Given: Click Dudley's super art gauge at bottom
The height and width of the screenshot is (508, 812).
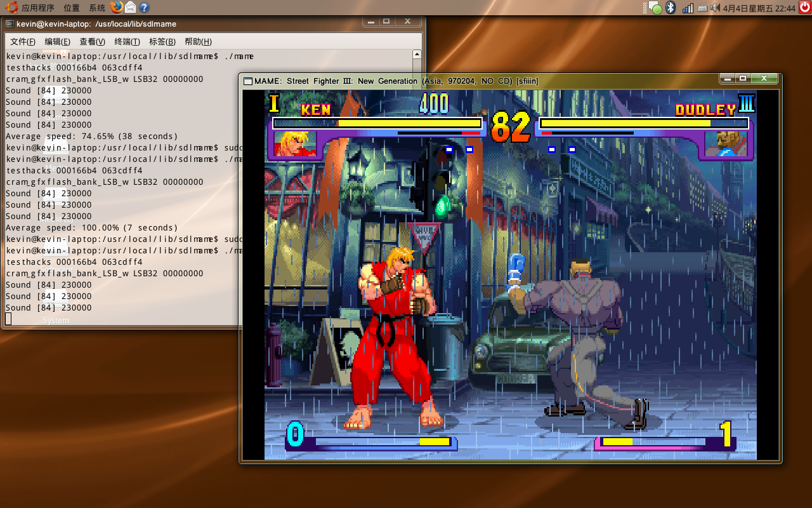Looking at the screenshot, I should point(653,441).
